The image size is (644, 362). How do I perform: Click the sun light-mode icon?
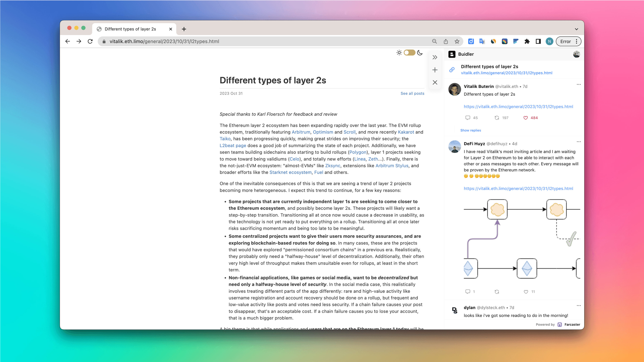click(399, 53)
